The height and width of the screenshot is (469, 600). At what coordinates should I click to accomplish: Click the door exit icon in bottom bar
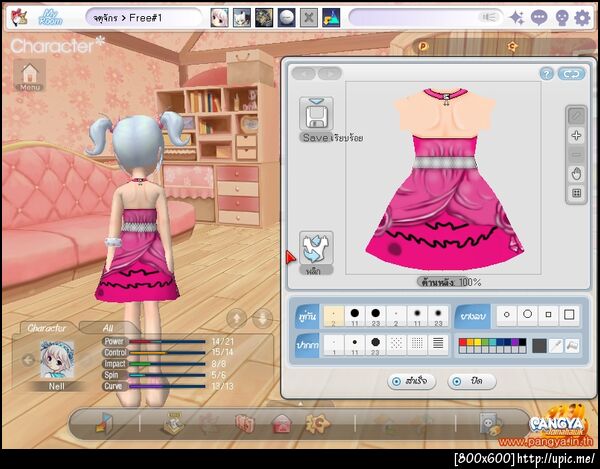click(104, 423)
